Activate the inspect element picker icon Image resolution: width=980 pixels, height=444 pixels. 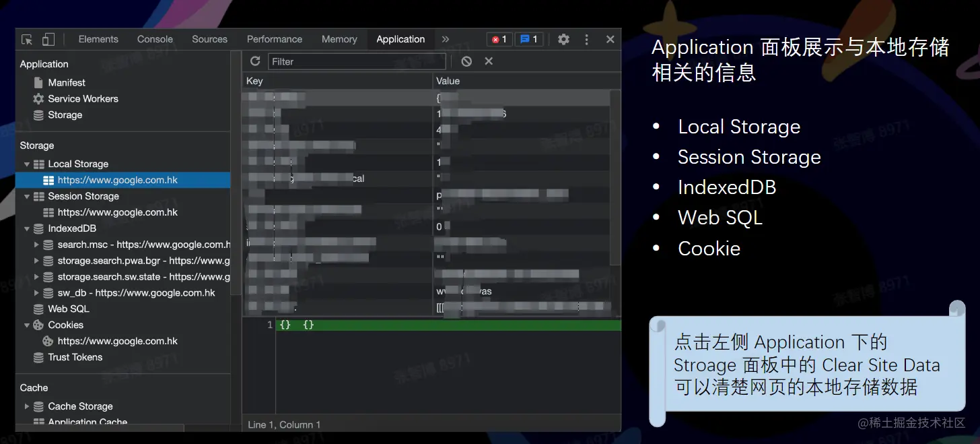(27, 39)
